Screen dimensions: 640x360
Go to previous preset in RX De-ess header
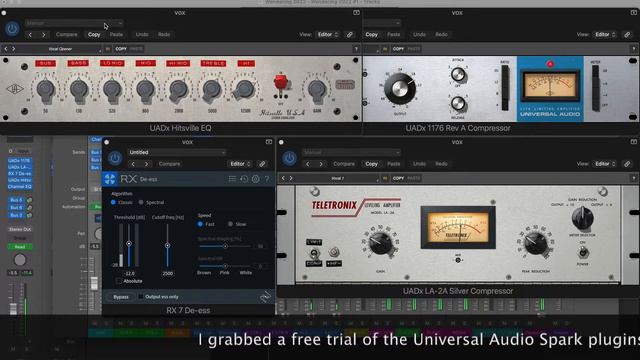point(133,164)
